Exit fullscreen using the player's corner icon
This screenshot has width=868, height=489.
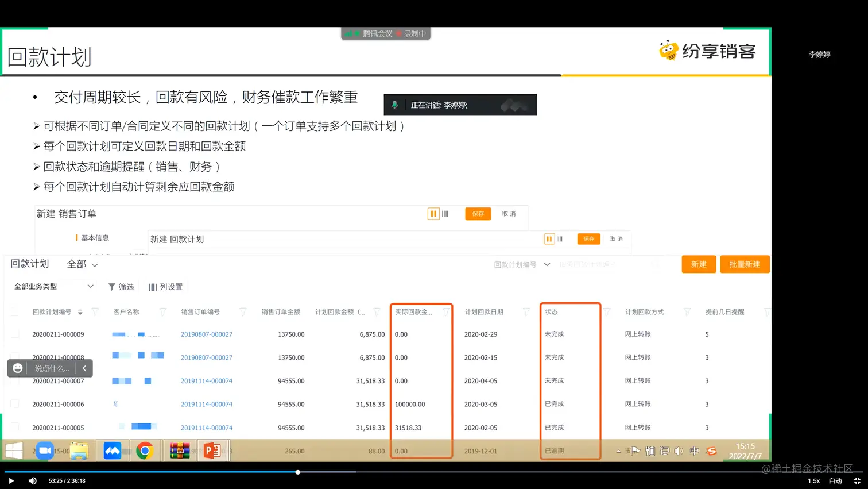coord(857,481)
